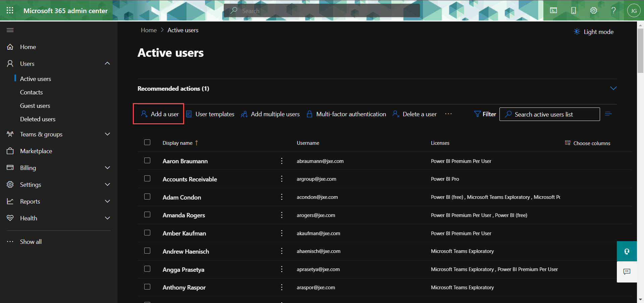The height and width of the screenshot is (303, 644).
Task: Click the Marketplace shopping bag icon
Action: (x=10, y=151)
